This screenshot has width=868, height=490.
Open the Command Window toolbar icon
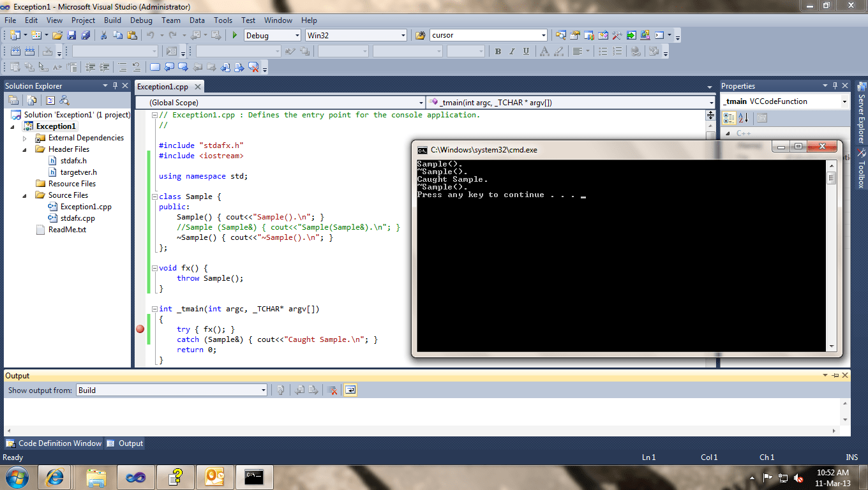coord(659,36)
